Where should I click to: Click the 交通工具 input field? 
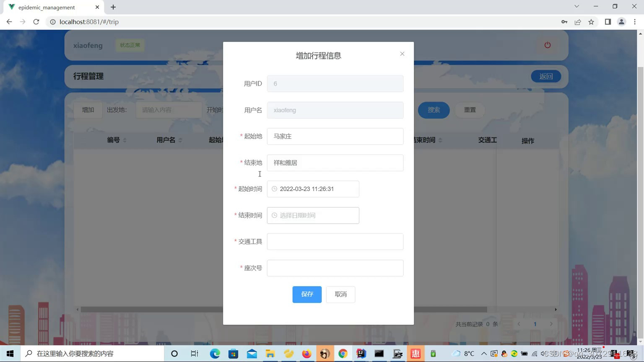[x=335, y=241]
